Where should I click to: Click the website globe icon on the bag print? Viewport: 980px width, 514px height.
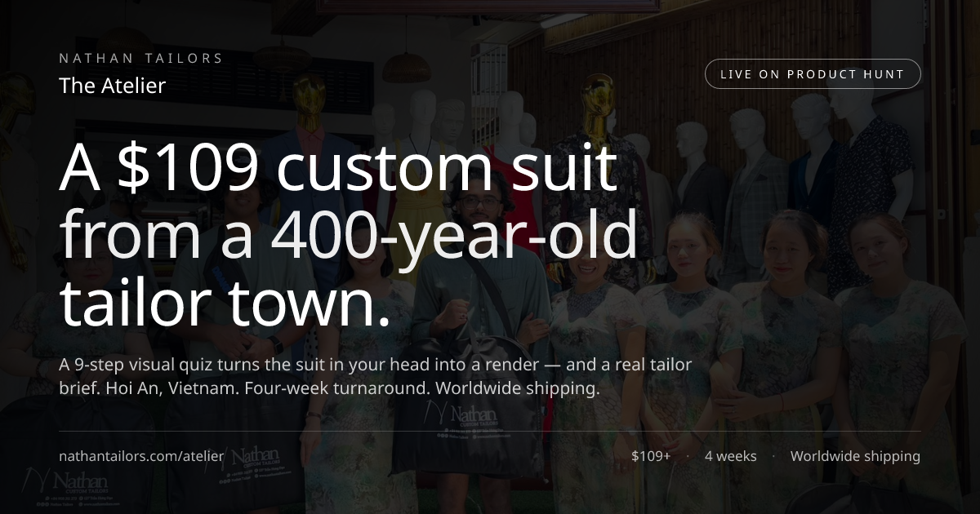[474, 436]
